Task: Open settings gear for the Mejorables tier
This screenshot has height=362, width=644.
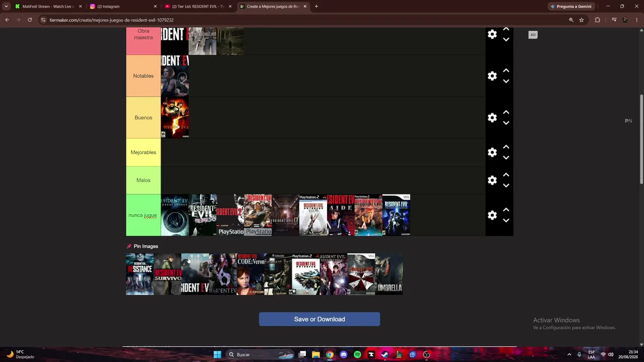Action: [x=492, y=152]
